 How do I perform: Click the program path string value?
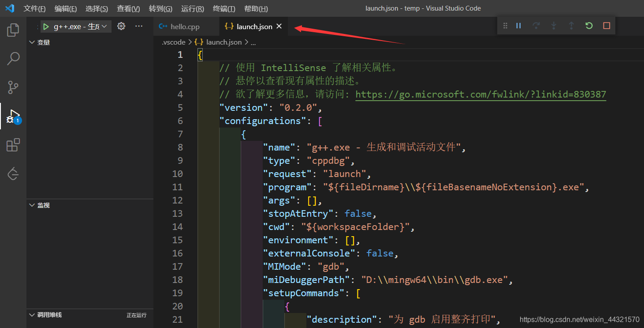(454, 187)
